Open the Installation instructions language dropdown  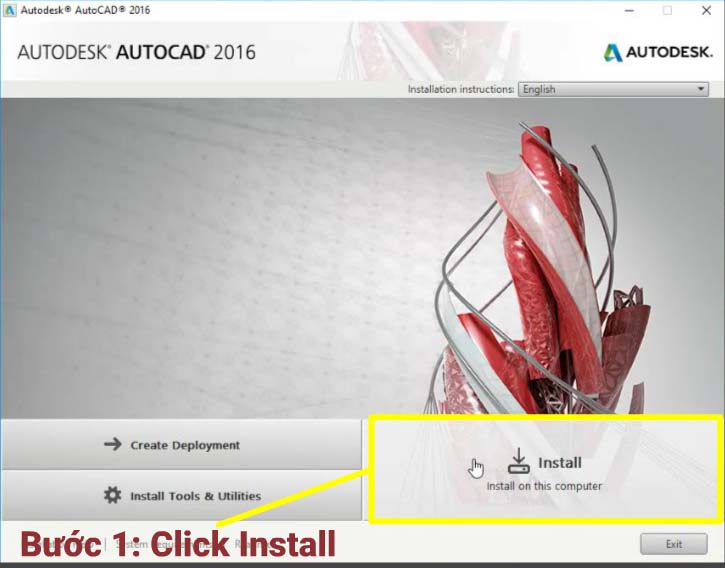pyautogui.click(x=614, y=89)
